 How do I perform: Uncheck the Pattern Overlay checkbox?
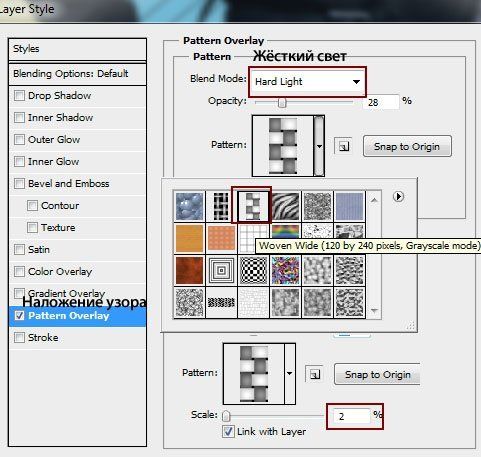click(x=19, y=315)
